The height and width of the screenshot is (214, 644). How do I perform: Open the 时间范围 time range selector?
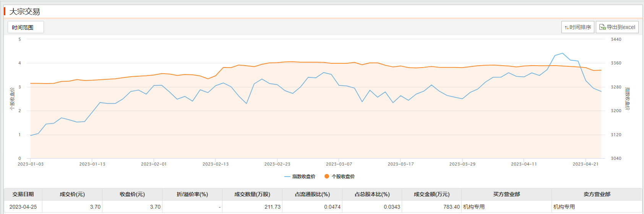(26, 27)
